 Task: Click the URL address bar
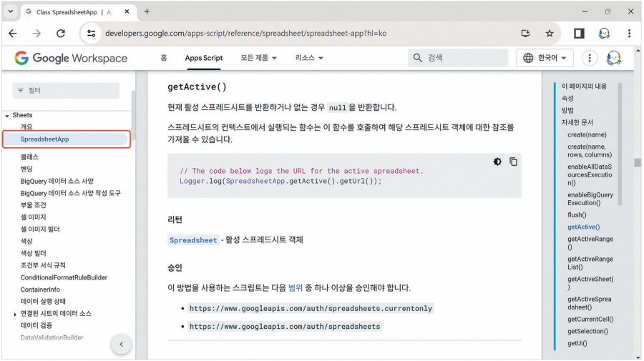[245, 33]
